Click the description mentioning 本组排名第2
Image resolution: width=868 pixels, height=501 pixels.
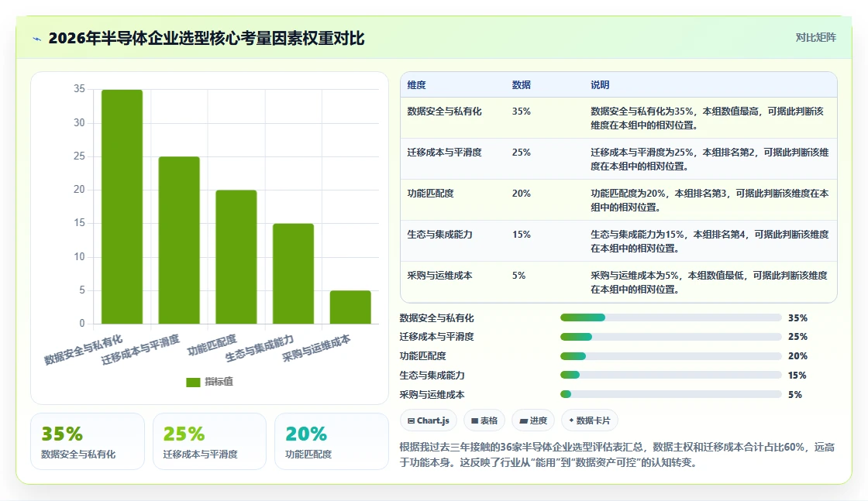coord(710,160)
